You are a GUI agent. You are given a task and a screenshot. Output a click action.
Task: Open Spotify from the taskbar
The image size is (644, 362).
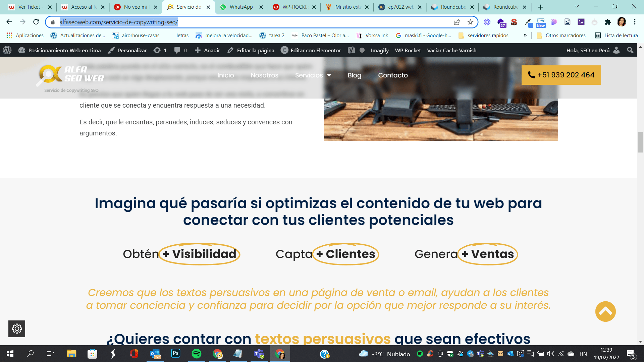click(x=197, y=354)
